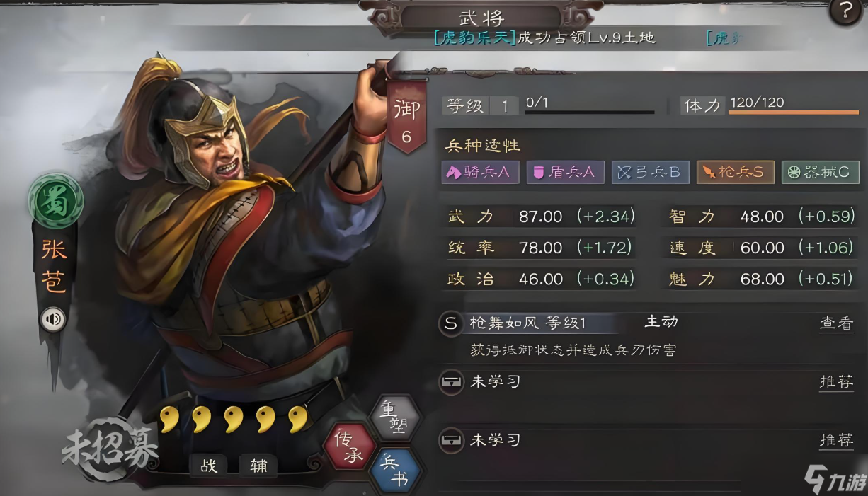The width and height of the screenshot is (868, 496).
Task: Switch to the 战 tab
Action: tap(208, 465)
